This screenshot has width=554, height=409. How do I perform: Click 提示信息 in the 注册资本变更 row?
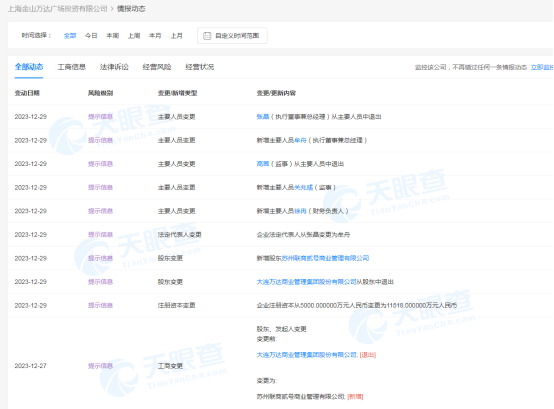point(100,305)
